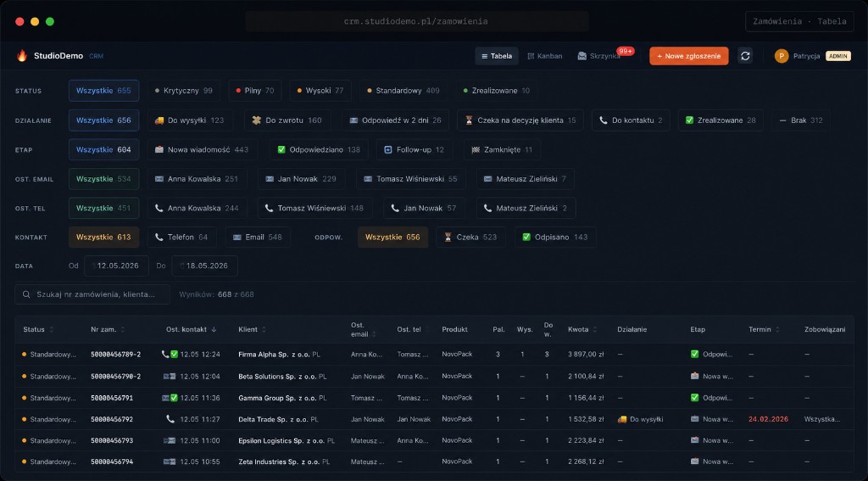This screenshot has width=868, height=481.
Task: Filter Kontakt by Email 548
Action: tap(258, 238)
